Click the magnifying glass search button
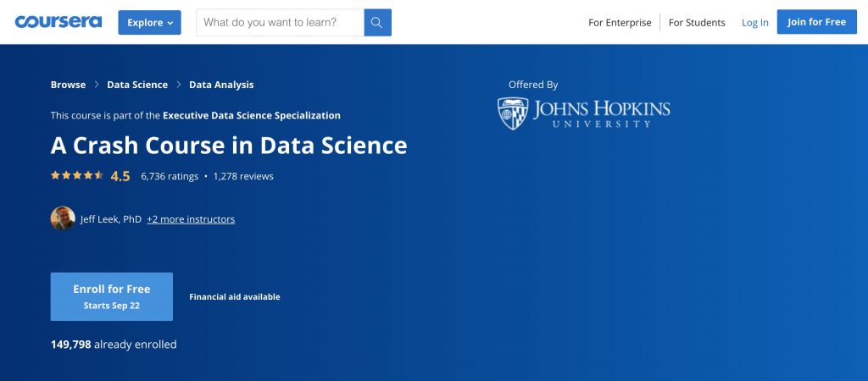 (377, 23)
